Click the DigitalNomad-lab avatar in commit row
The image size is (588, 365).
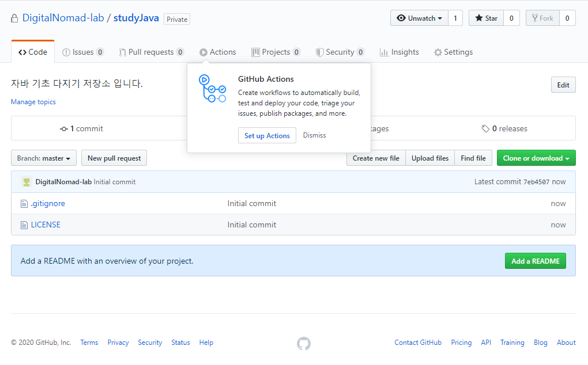27,182
